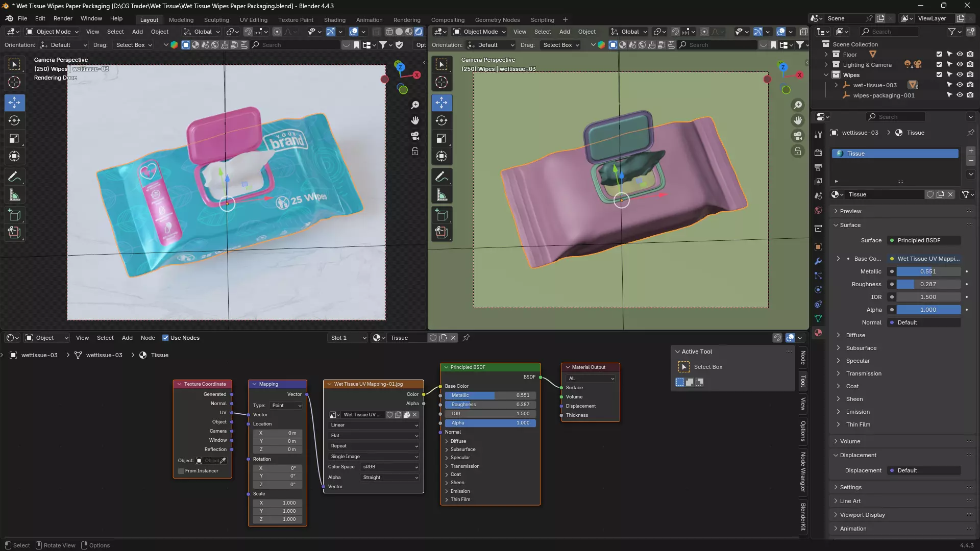Image resolution: width=980 pixels, height=551 pixels.
Task: Open the Slot 1 dropdown
Action: tap(348, 338)
